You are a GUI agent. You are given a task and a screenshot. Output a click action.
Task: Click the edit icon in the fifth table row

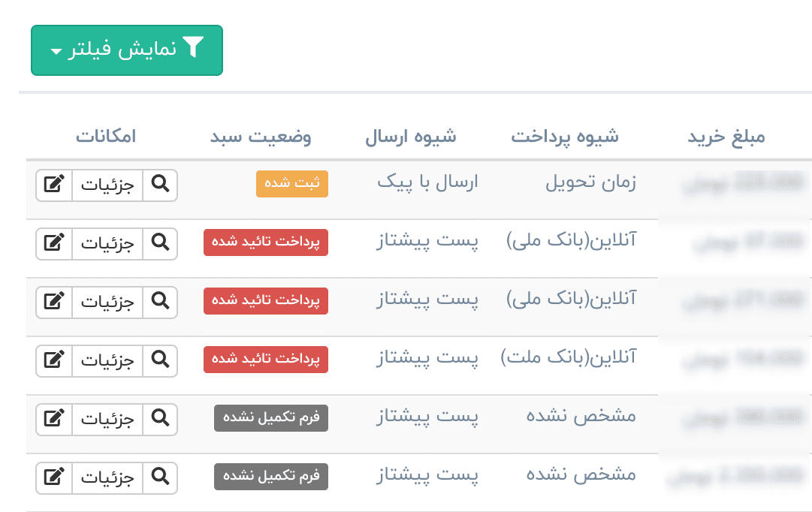coord(54,420)
